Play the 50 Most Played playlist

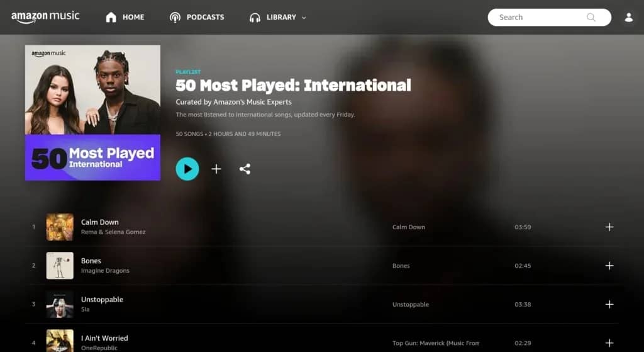point(187,169)
